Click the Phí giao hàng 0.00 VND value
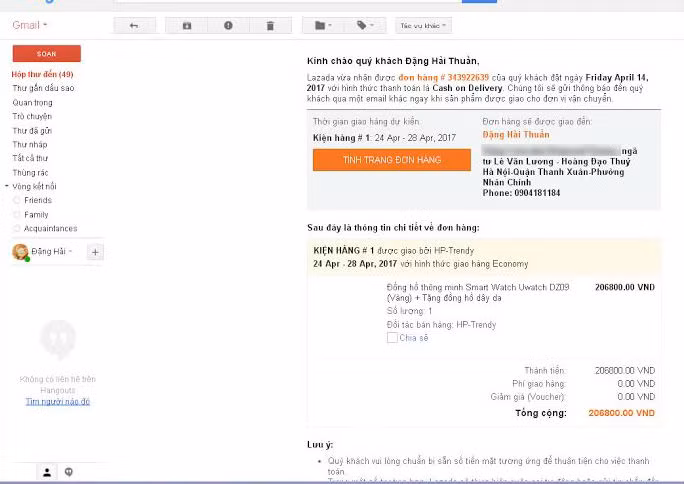This screenshot has width=684, height=484. 636,384
